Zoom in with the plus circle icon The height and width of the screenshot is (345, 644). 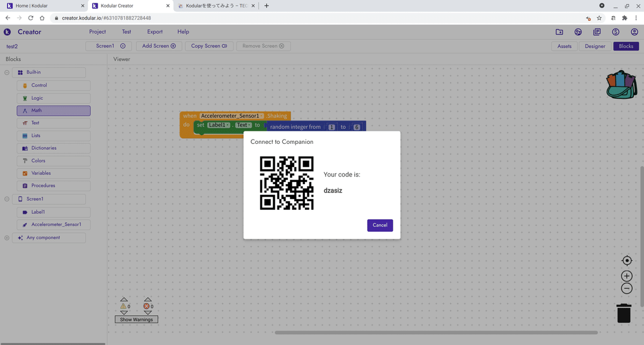[x=626, y=276]
